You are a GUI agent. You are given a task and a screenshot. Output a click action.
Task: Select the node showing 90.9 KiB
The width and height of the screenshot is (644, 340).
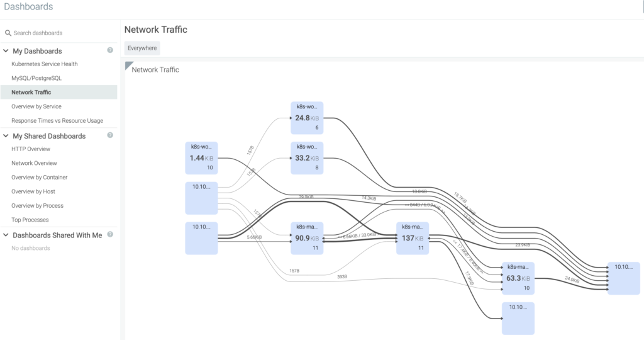(307, 238)
